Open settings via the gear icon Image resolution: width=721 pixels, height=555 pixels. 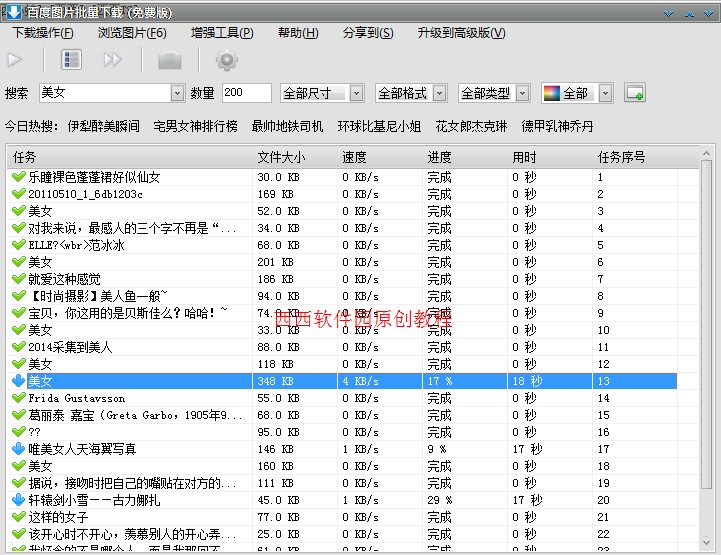tap(227, 60)
